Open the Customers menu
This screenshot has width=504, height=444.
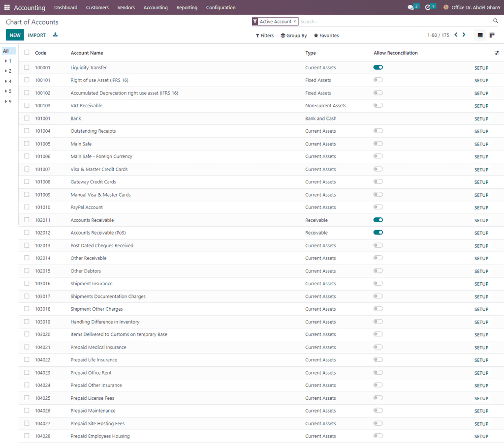click(97, 7)
